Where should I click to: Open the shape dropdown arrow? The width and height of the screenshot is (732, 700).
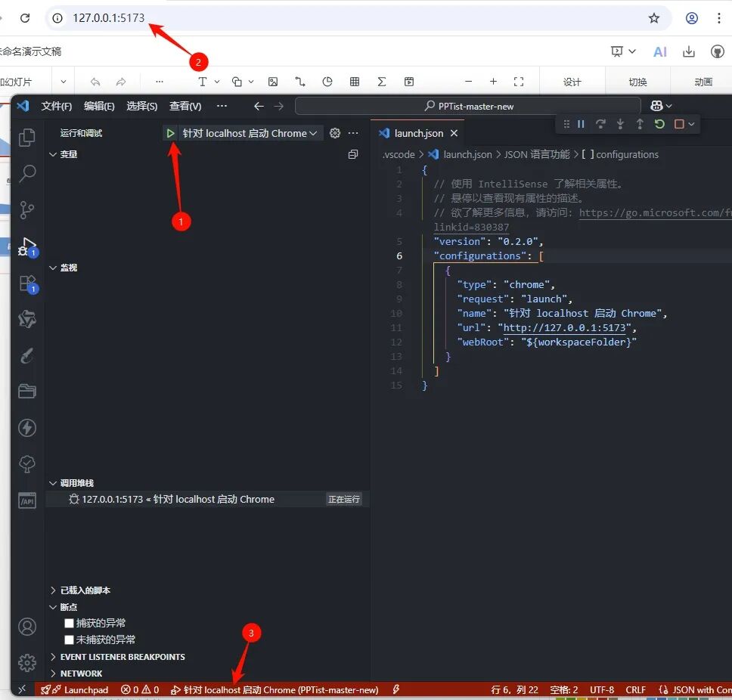pos(251,82)
